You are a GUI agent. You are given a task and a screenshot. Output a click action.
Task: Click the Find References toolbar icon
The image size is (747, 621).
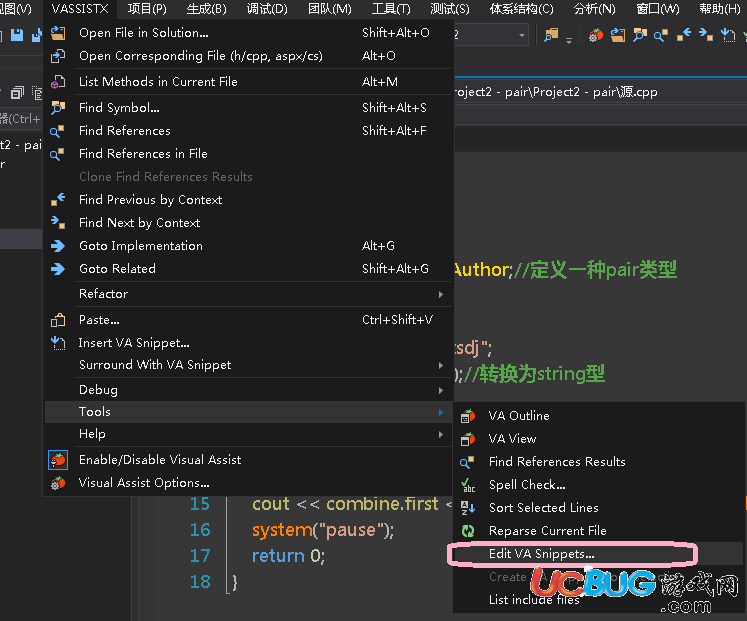click(661, 35)
